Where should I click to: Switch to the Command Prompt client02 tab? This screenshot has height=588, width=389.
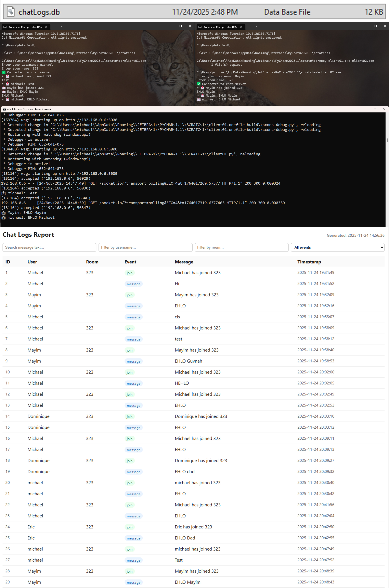point(220,27)
